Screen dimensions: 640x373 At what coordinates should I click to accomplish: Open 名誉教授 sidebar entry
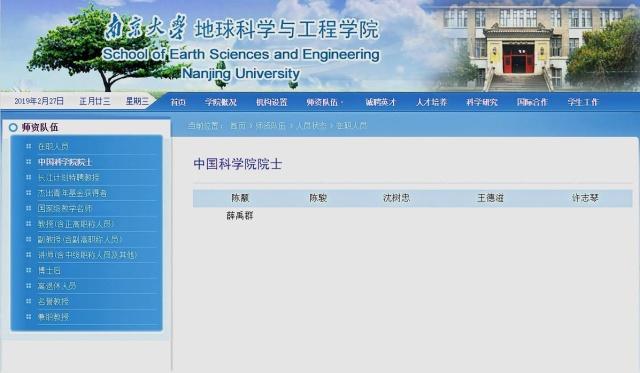click(53, 302)
